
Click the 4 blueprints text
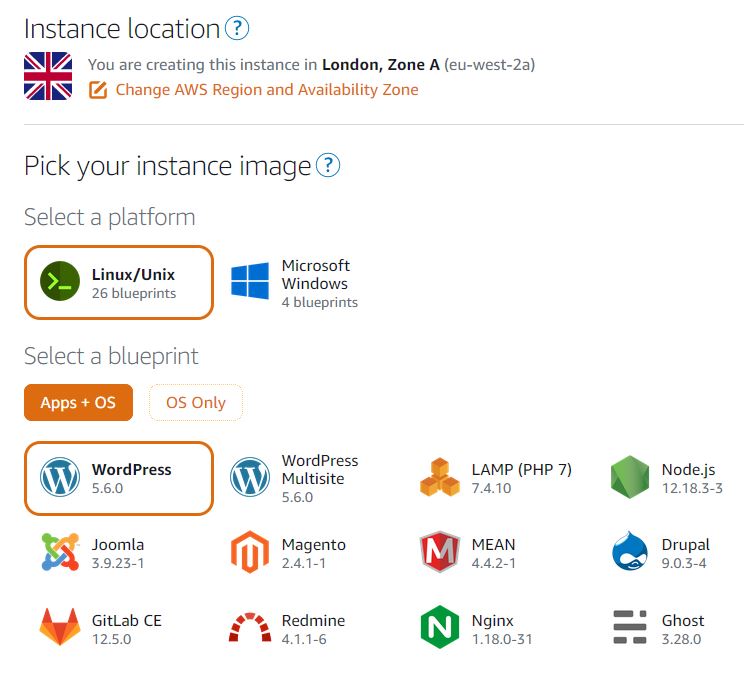[x=319, y=302]
